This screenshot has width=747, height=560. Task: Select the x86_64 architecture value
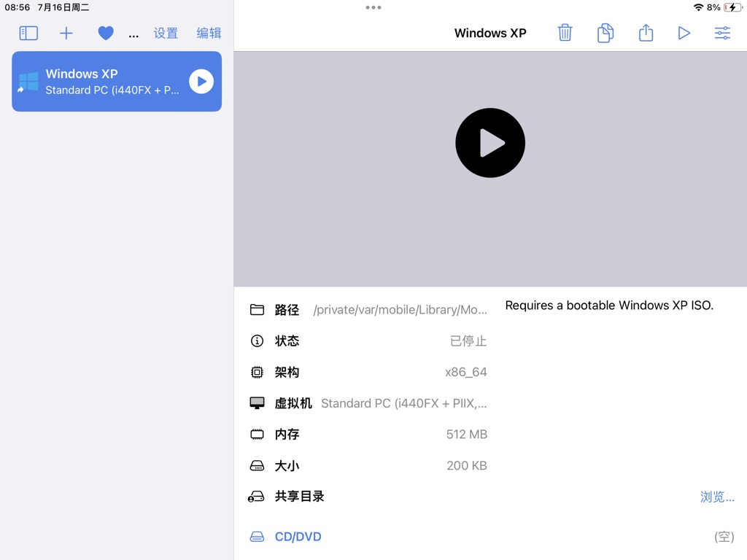466,372
